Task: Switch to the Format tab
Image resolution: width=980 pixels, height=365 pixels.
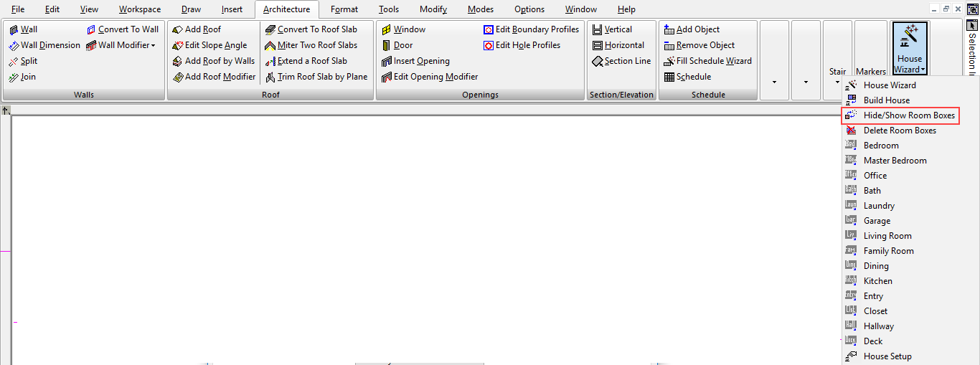Action: [x=344, y=9]
